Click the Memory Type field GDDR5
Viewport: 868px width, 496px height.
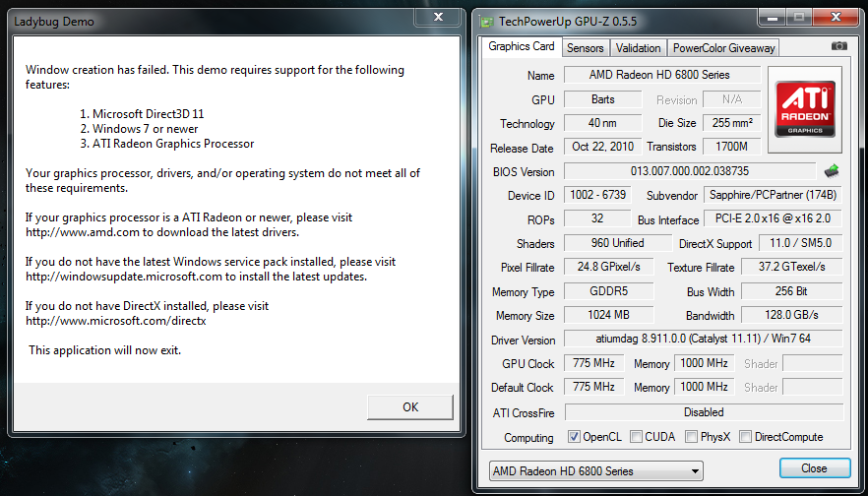[x=608, y=291]
